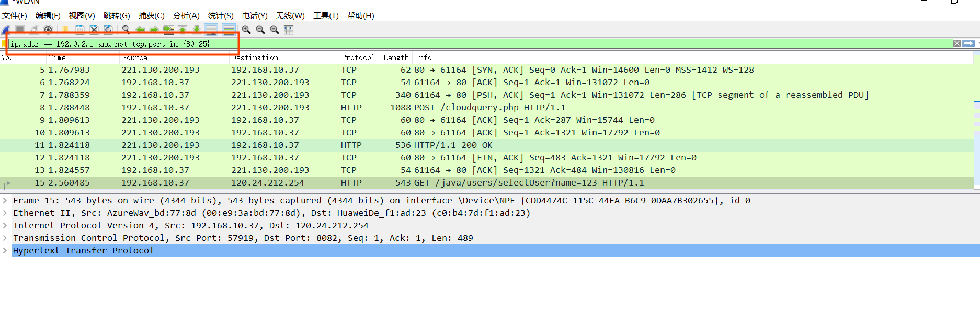
Task: Go to a specific packet number
Action: (168, 29)
